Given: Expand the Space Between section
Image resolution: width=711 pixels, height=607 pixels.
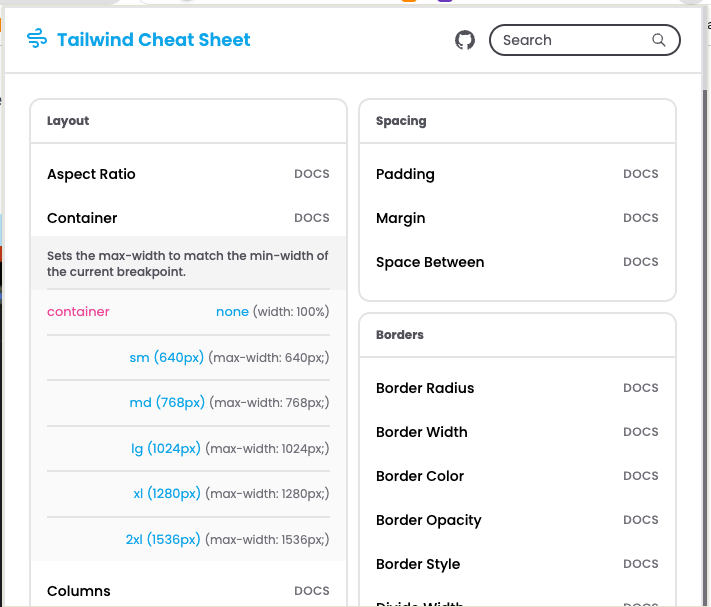Looking at the screenshot, I should pos(430,262).
